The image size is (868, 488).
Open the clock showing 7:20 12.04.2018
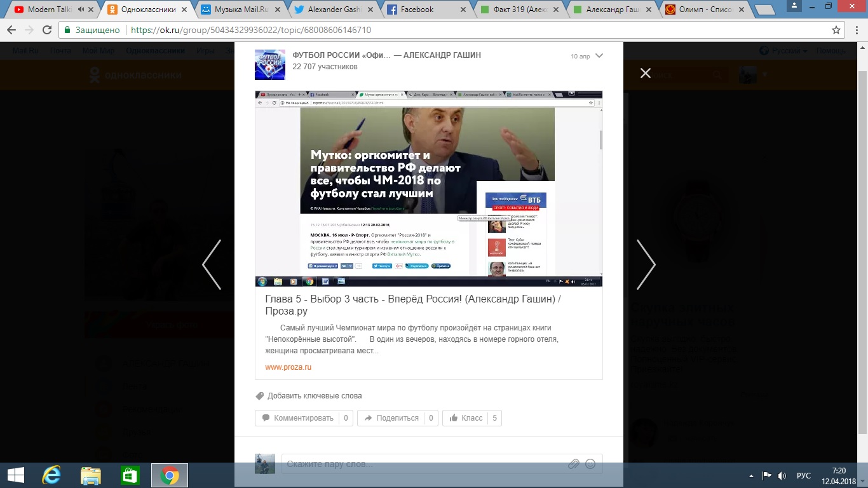click(838, 475)
